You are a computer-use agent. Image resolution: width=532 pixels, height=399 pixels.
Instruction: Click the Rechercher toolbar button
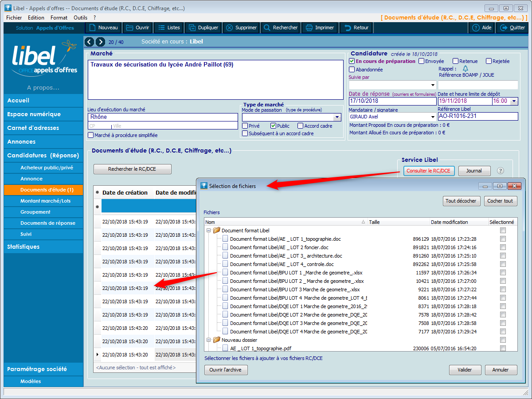point(281,27)
